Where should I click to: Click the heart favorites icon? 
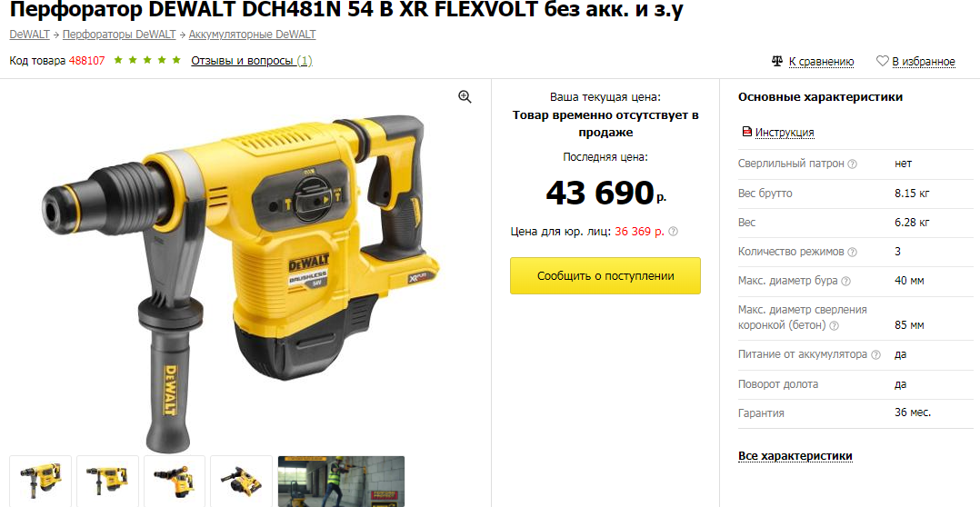(x=882, y=61)
